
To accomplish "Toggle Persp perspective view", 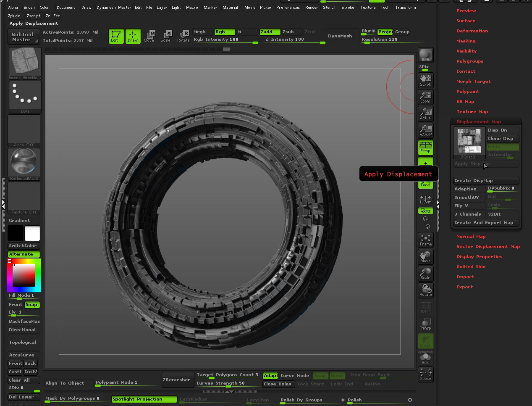I will [425, 147].
